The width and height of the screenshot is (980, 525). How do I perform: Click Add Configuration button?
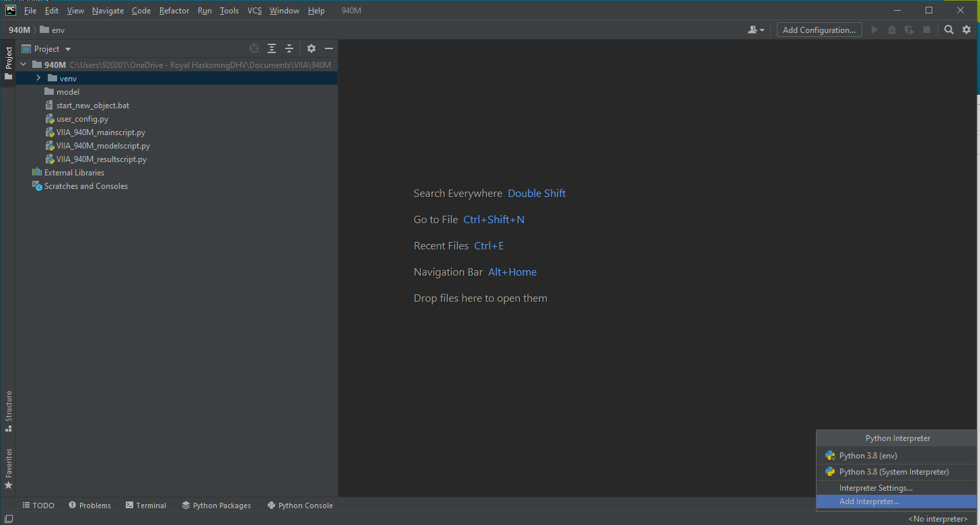(819, 30)
